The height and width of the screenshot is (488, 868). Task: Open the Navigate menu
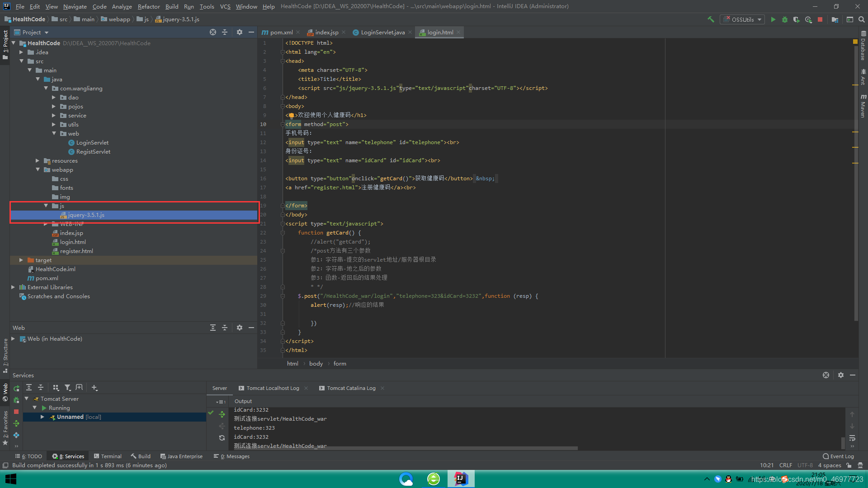click(75, 6)
